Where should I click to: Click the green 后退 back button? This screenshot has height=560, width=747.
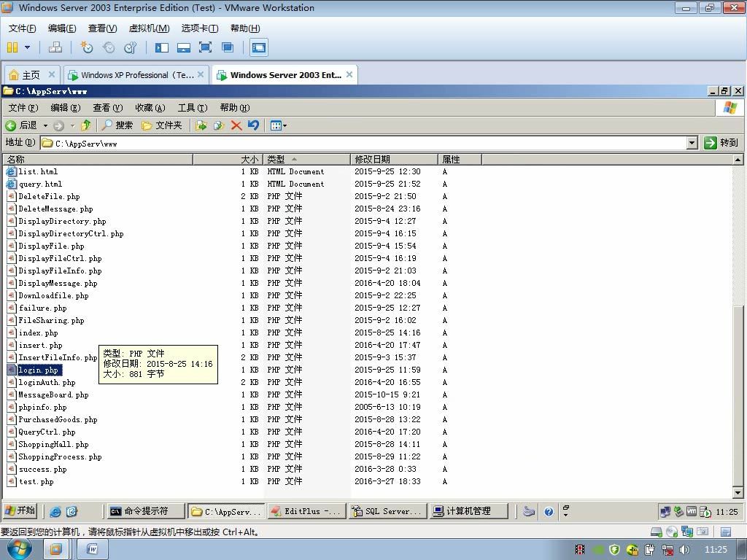pyautogui.click(x=21, y=125)
